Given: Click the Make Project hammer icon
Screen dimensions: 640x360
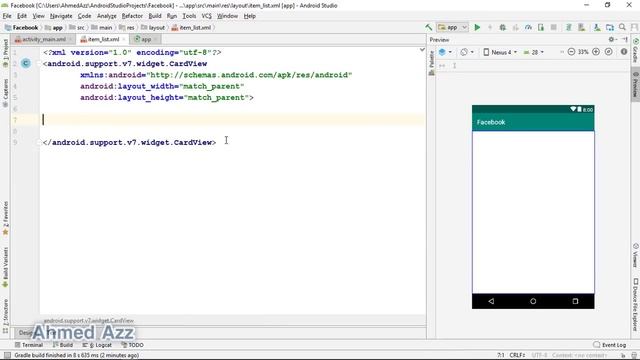Looking at the screenshot, I should [x=429, y=27].
